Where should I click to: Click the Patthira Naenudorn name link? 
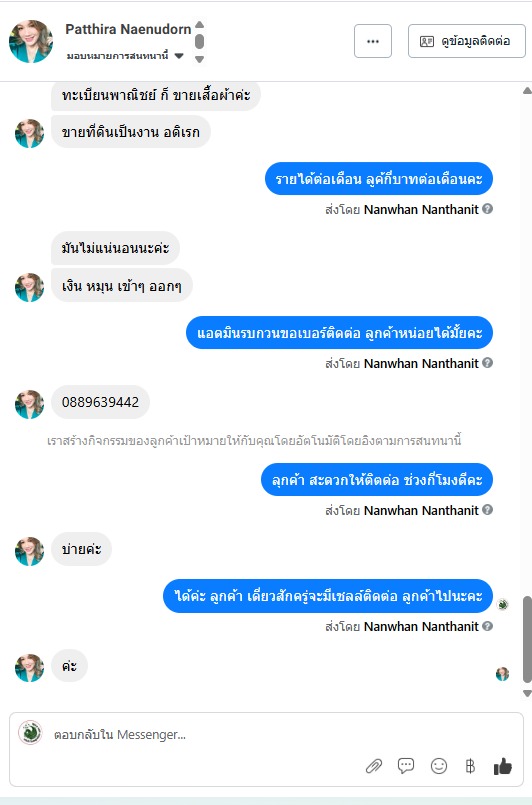click(128, 29)
